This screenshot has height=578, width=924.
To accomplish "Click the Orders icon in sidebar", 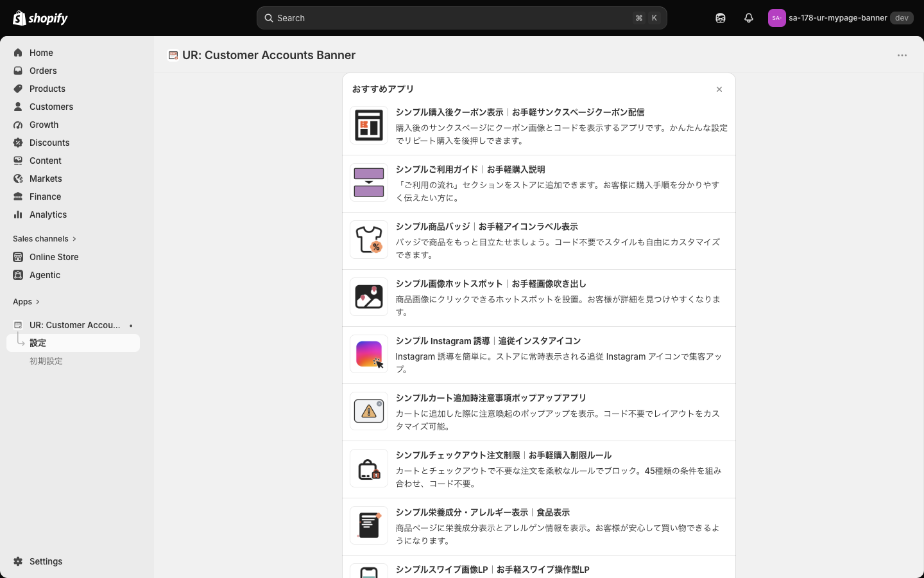I will (x=18, y=71).
